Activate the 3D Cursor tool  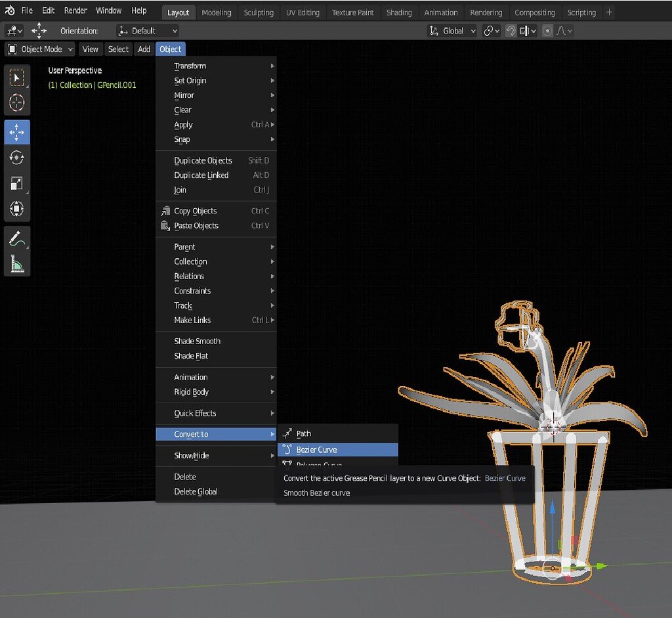click(x=17, y=102)
